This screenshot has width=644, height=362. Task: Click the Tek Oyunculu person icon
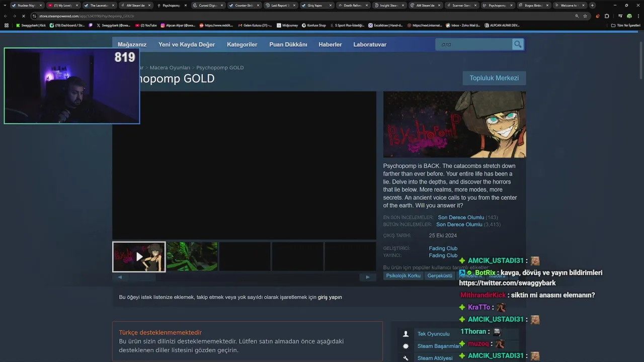pyautogui.click(x=406, y=334)
